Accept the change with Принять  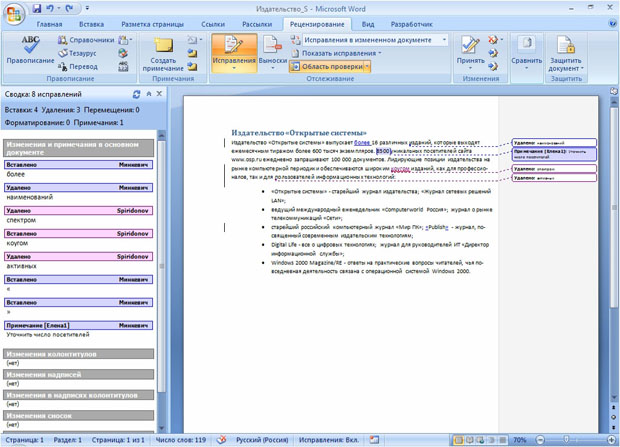pos(471,52)
